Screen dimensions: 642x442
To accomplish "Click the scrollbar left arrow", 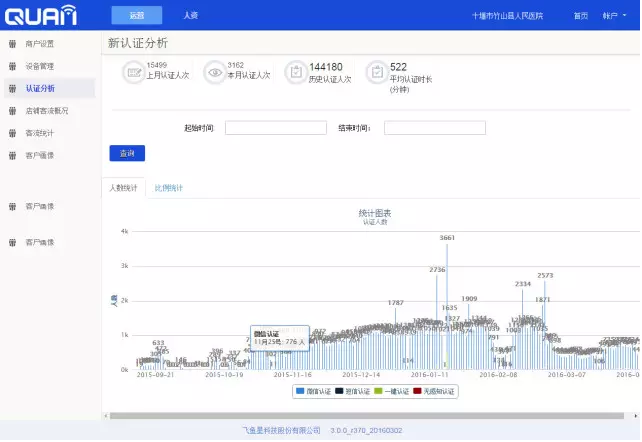I will [x=106, y=416].
